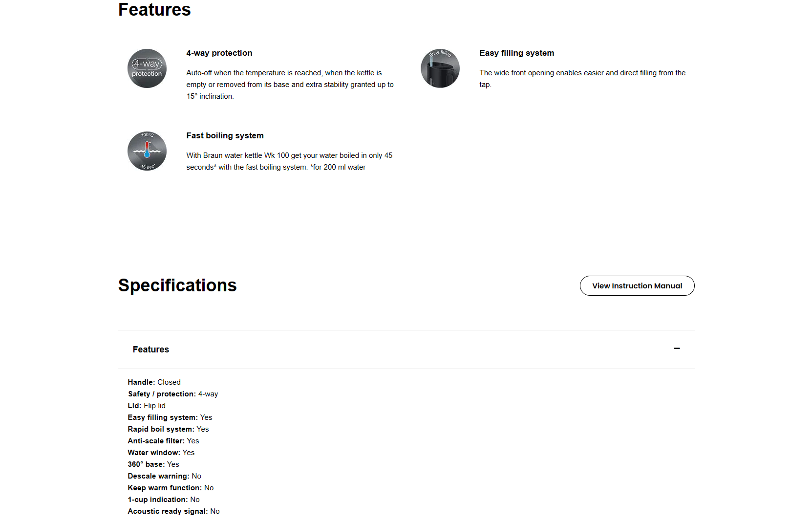Viewport: 812px width, 524px height.
Task: Click the 45 seconds boiling description text
Action: [289, 161]
